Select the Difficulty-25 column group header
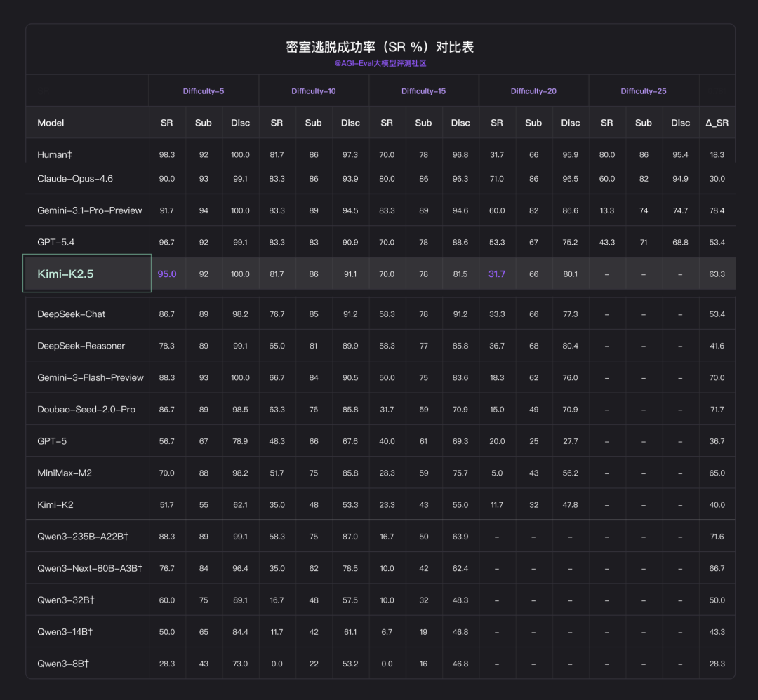The image size is (758, 700). click(x=644, y=91)
